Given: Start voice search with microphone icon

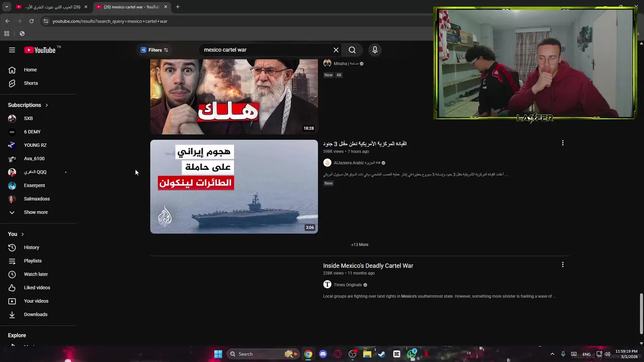Looking at the screenshot, I should pos(375,50).
